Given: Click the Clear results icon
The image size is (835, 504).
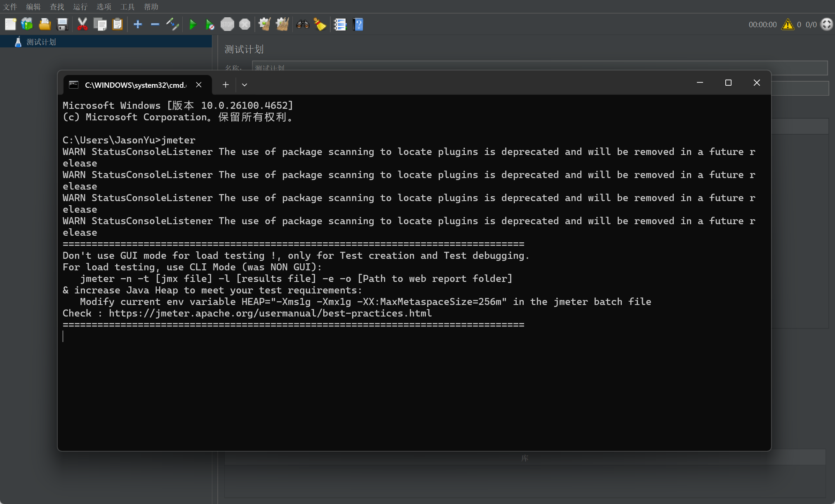Looking at the screenshot, I should (264, 24).
